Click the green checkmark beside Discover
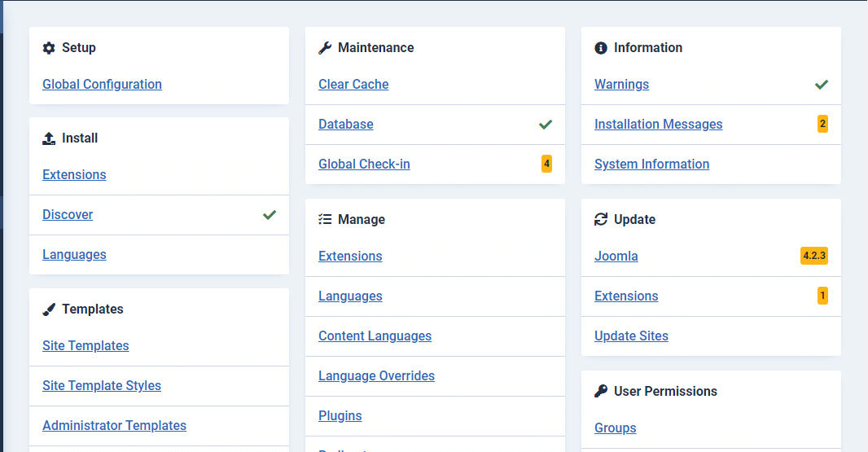 click(270, 215)
